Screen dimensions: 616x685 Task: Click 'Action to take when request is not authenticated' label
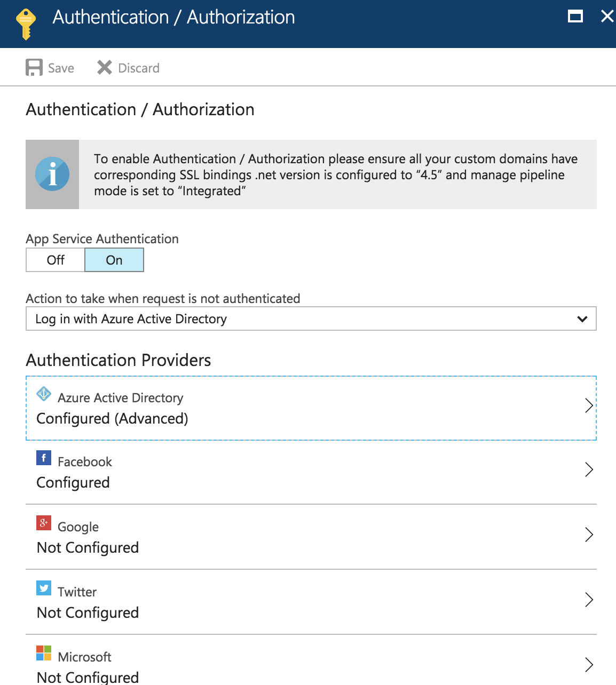(163, 299)
